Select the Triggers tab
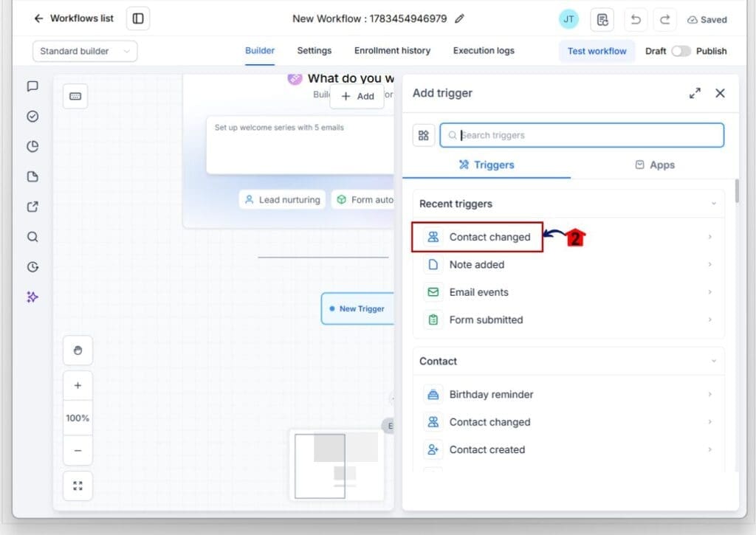The width and height of the screenshot is (756, 535). coord(487,165)
